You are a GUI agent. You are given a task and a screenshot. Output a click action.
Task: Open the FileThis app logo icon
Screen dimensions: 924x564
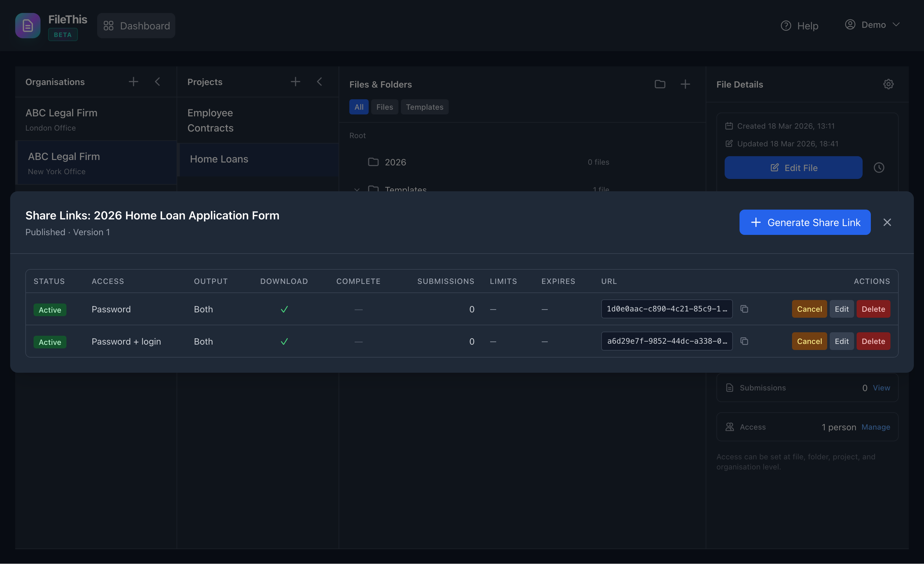point(28,26)
